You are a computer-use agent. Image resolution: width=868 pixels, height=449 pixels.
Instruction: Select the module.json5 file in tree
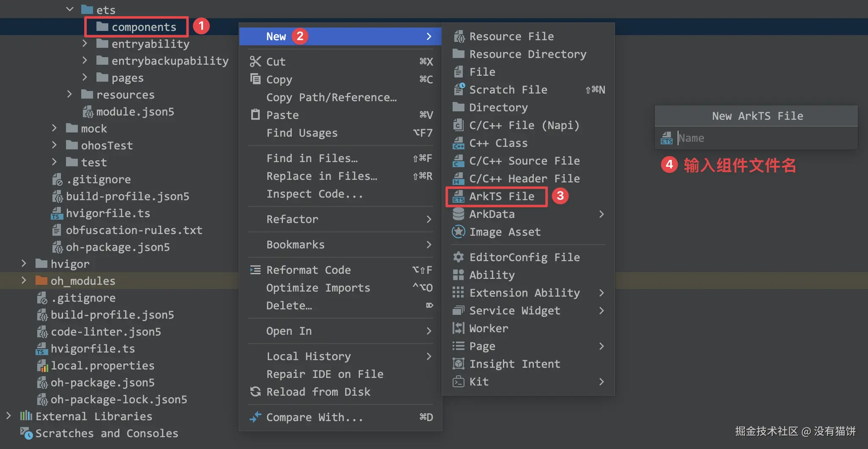pos(135,112)
